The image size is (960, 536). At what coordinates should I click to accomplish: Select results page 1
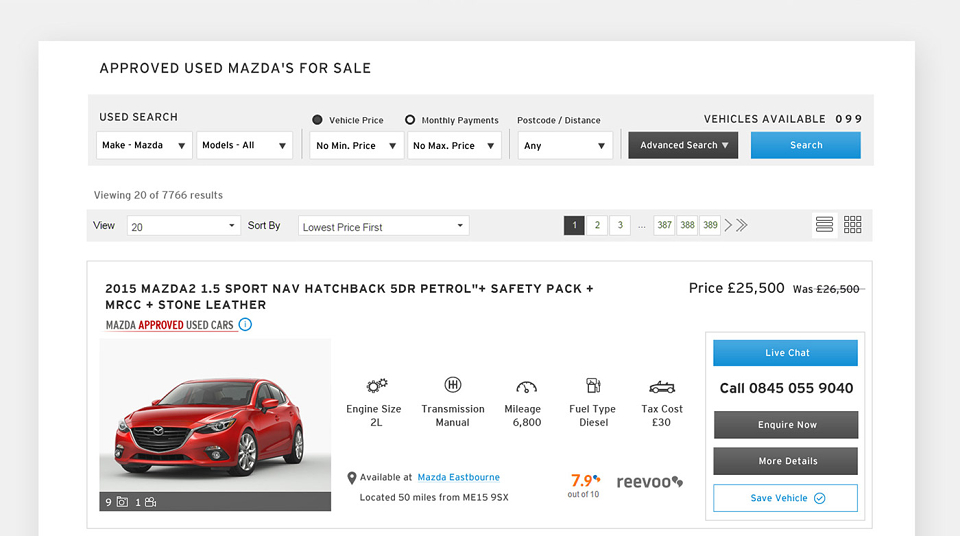(574, 225)
